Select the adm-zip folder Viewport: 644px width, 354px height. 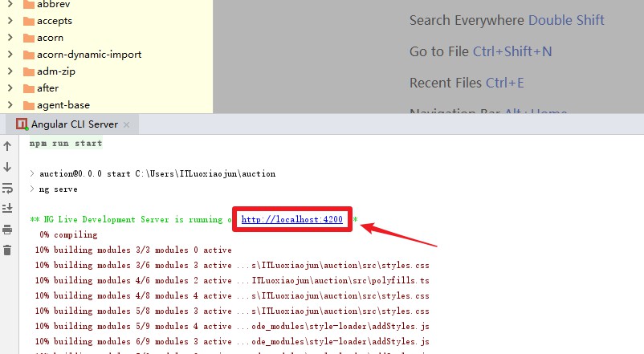[56, 71]
